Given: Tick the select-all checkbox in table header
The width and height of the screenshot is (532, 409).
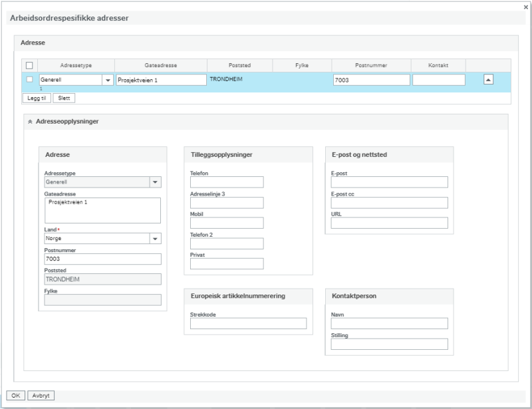Looking at the screenshot, I should pyautogui.click(x=29, y=66).
